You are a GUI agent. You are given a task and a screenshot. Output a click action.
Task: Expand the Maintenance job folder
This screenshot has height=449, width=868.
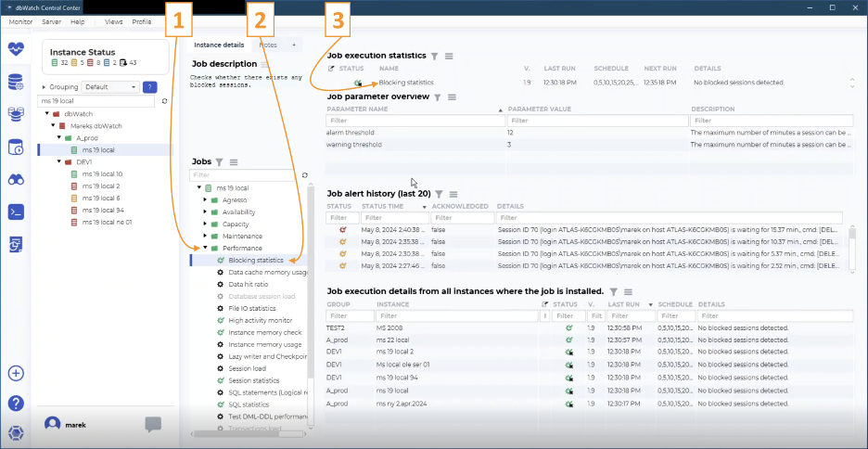point(205,236)
